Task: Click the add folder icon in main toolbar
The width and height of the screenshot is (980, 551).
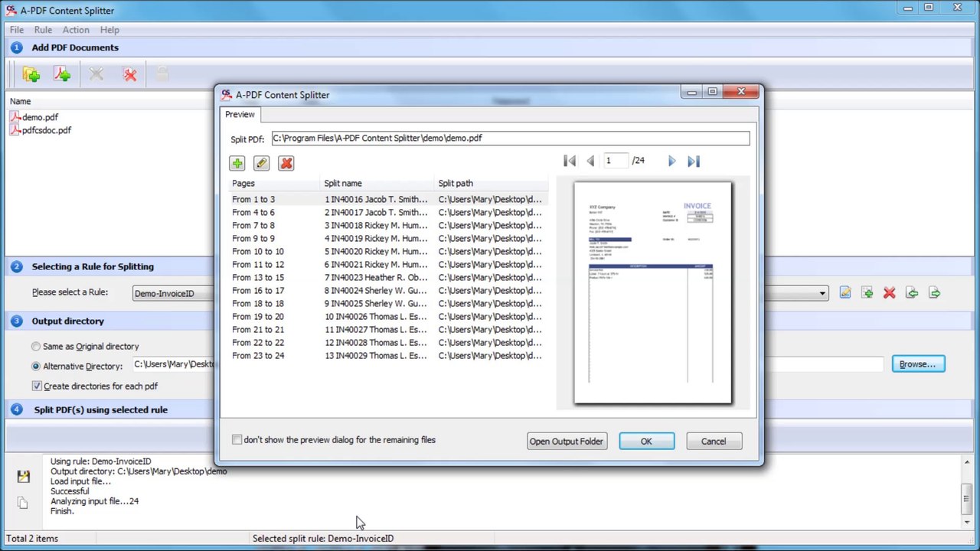Action: pyautogui.click(x=31, y=74)
